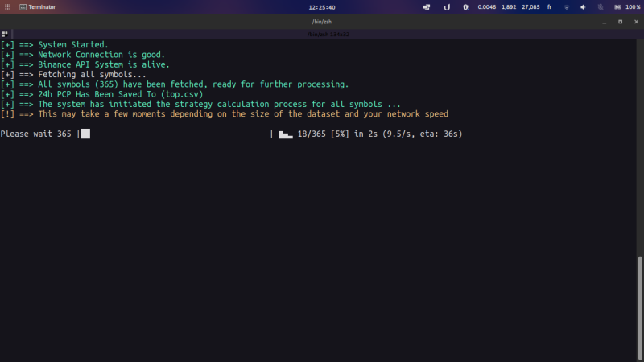Open the screen display tray icon
Screen dimensions: 644x362
tap(427, 6)
